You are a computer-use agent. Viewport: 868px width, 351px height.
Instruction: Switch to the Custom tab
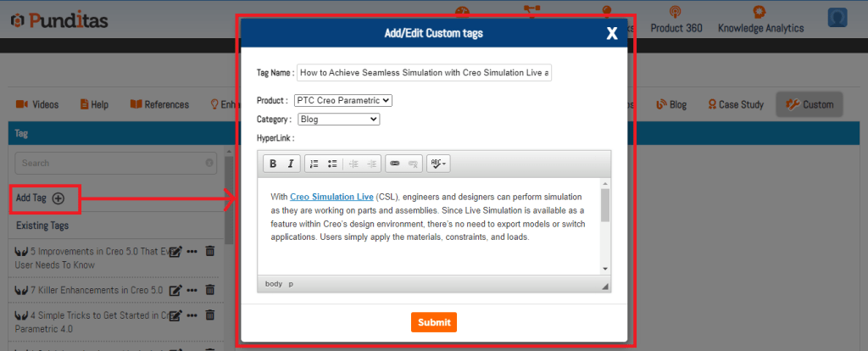[x=810, y=104]
